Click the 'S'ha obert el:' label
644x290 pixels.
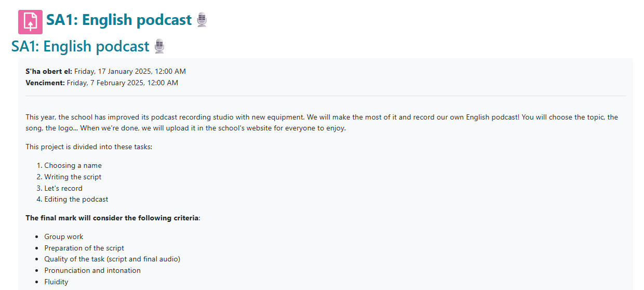[49, 71]
